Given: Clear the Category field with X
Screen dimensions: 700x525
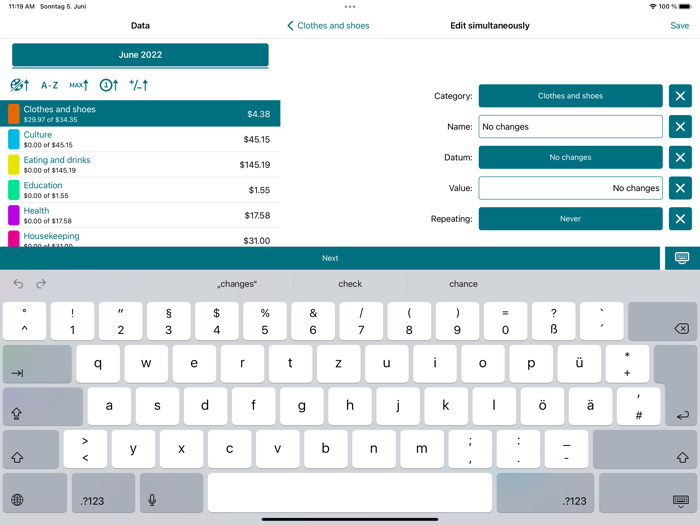Looking at the screenshot, I should (680, 96).
